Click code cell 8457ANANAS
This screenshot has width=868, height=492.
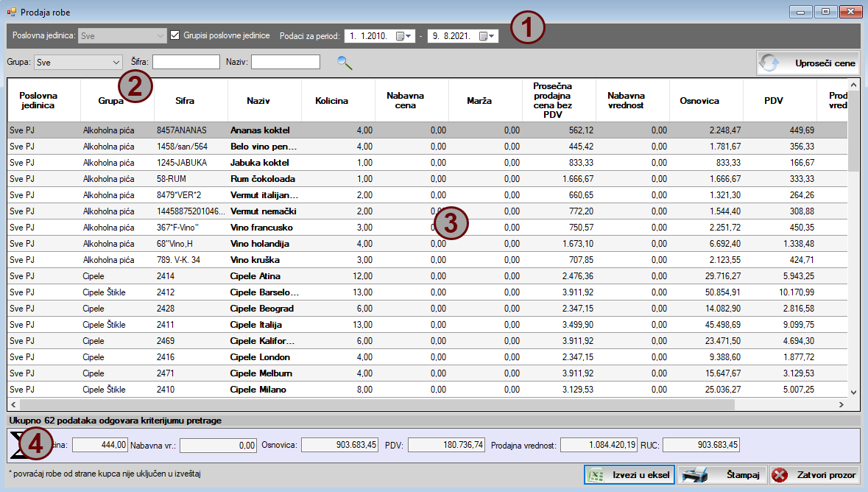tap(191, 130)
